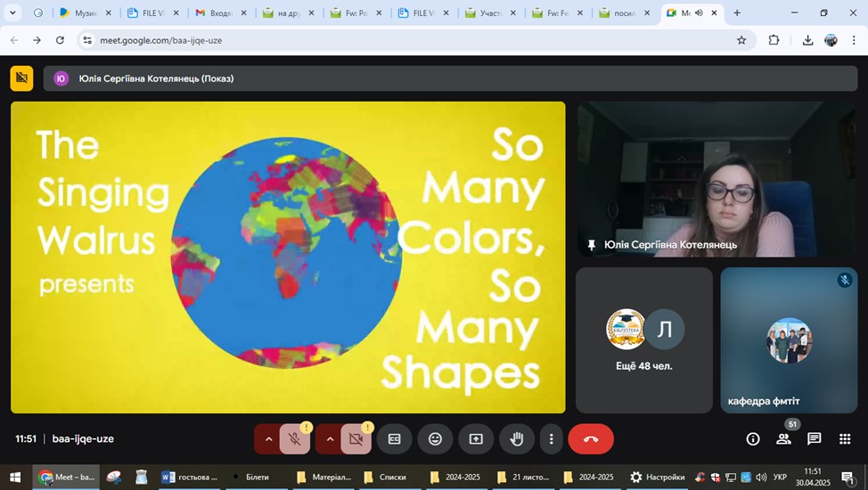Switch to the 'на дру' tab
Image resolution: width=868 pixels, height=490 pixels.
coord(289,12)
